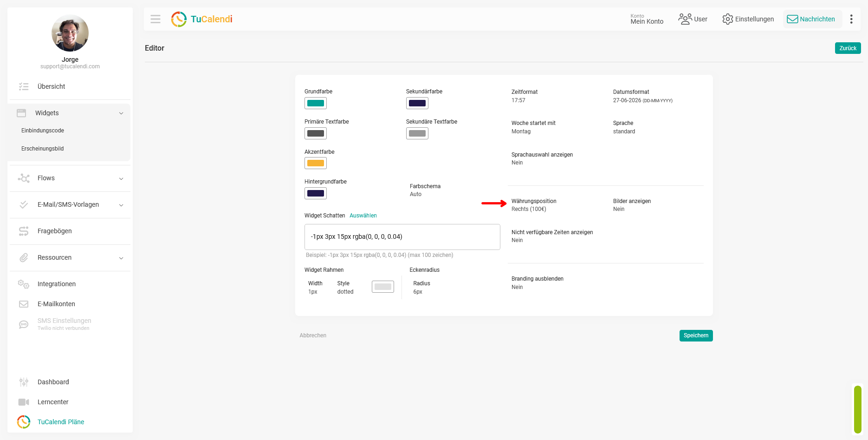Pick the Sekundärfarbe color swatch
Screen dimensions: 868x440
(417, 103)
